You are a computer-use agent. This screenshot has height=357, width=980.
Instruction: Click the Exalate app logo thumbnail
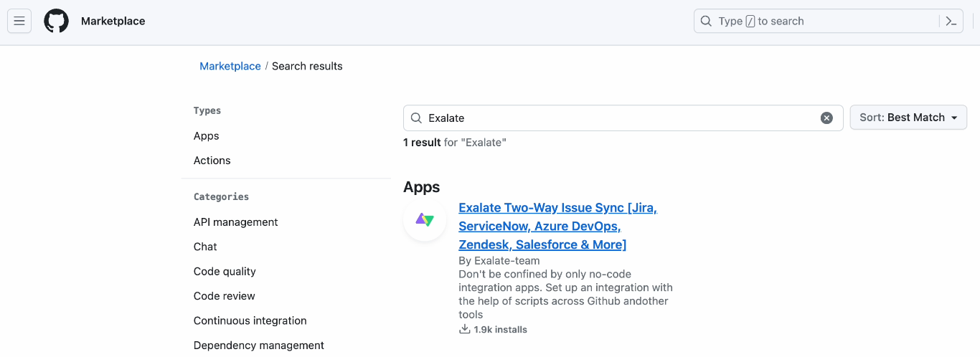[425, 220]
